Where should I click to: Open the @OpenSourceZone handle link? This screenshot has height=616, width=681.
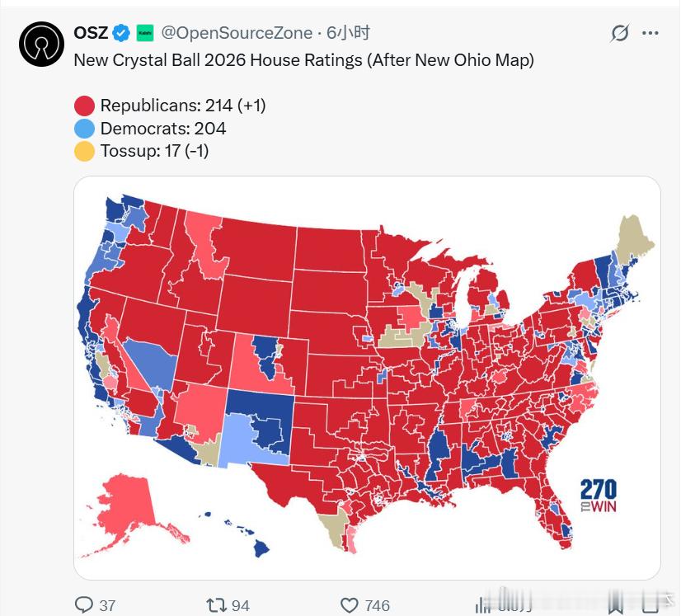tap(237, 33)
